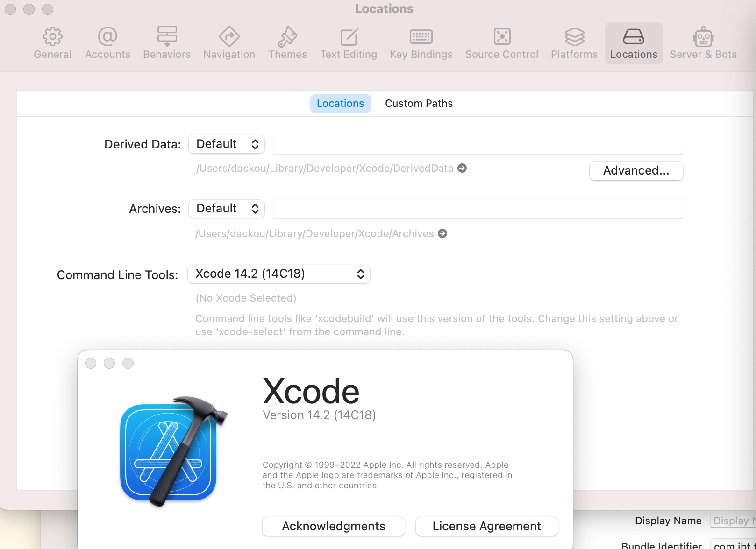
Task: Click the Display Name field in background window
Action: [733, 521]
